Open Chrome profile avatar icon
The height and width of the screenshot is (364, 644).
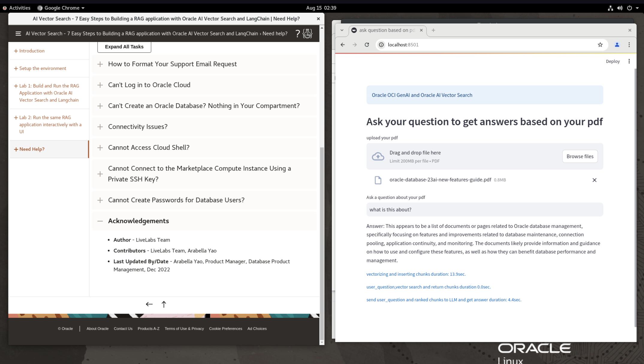pos(617,45)
